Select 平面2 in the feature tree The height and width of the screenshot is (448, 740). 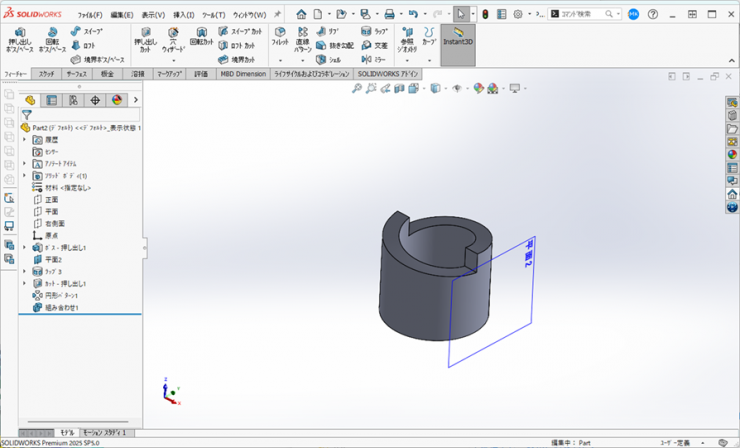click(x=53, y=259)
